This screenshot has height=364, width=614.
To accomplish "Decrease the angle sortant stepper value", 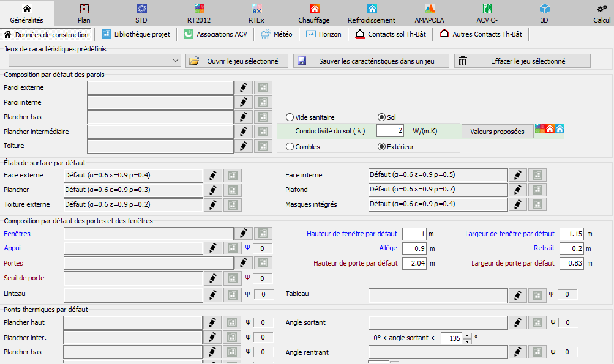I will [x=468, y=341].
